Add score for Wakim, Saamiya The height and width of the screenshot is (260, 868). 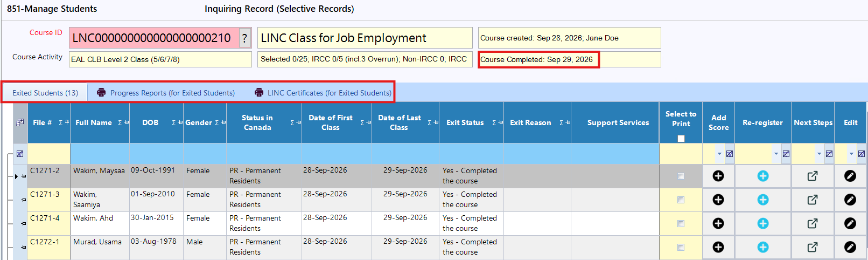718,200
